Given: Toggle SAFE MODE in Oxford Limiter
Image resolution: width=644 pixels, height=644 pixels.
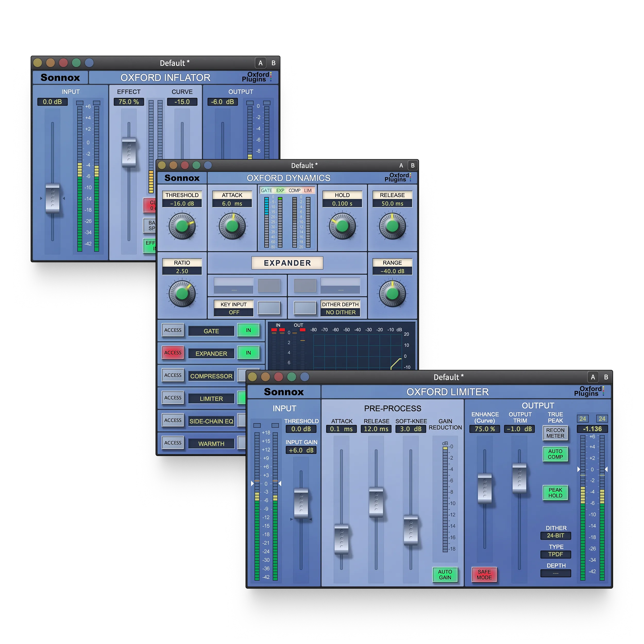Looking at the screenshot, I should (484, 574).
